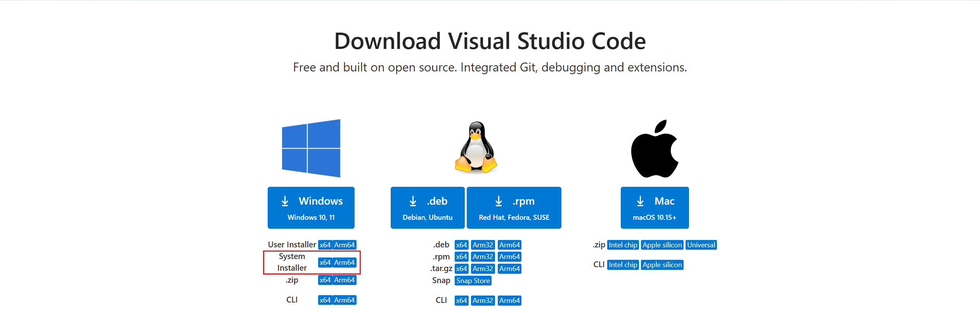Download the Mac .zip for Apple silicon
The width and height of the screenshot is (980, 313).
point(662,245)
